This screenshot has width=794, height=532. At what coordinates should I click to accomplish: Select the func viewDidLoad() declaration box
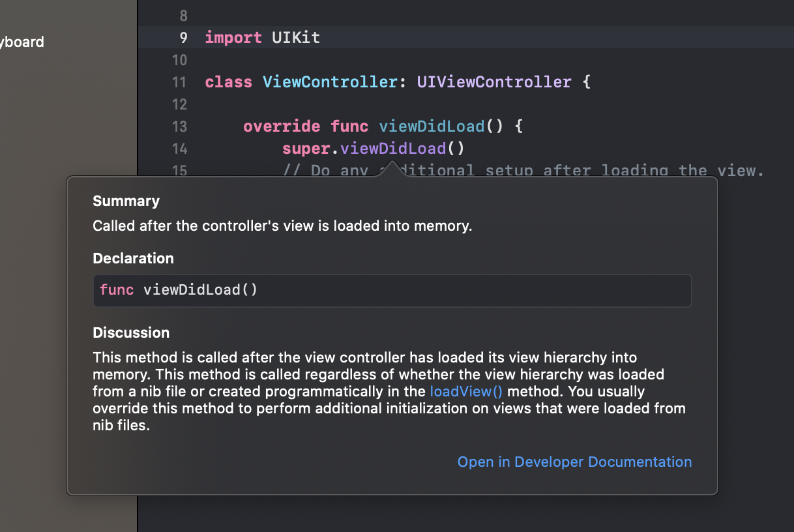pos(392,290)
